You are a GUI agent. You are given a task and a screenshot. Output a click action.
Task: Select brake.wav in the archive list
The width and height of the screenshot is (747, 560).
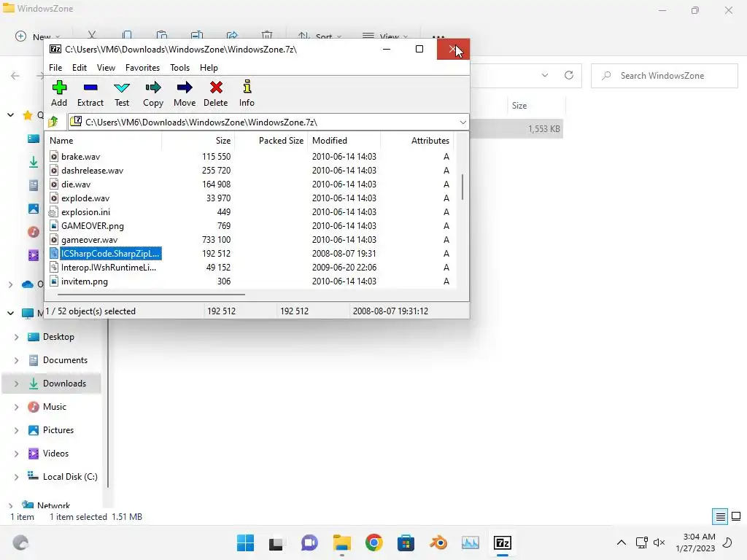[x=80, y=157]
